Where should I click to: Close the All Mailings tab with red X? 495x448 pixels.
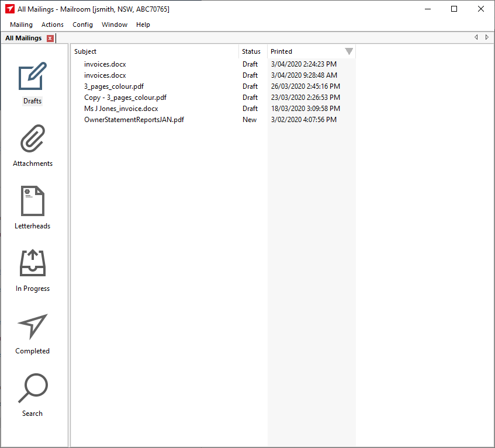(50, 38)
